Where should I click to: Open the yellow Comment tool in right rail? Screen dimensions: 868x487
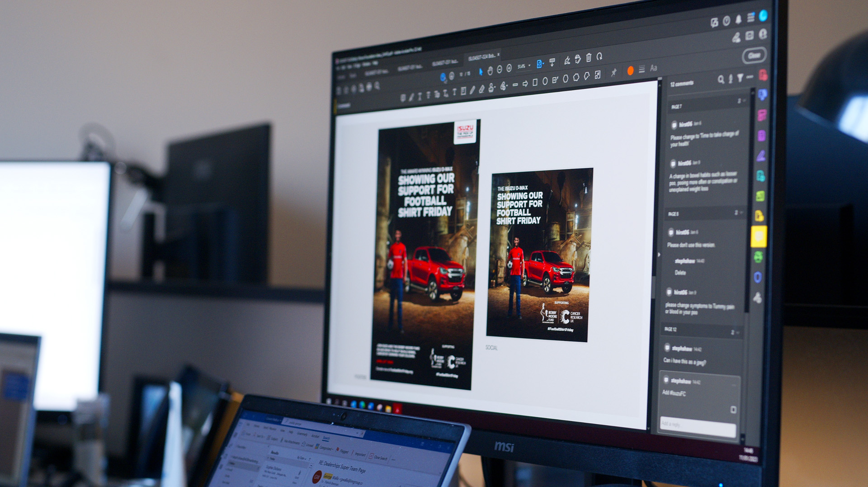pyautogui.click(x=759, y=236)
